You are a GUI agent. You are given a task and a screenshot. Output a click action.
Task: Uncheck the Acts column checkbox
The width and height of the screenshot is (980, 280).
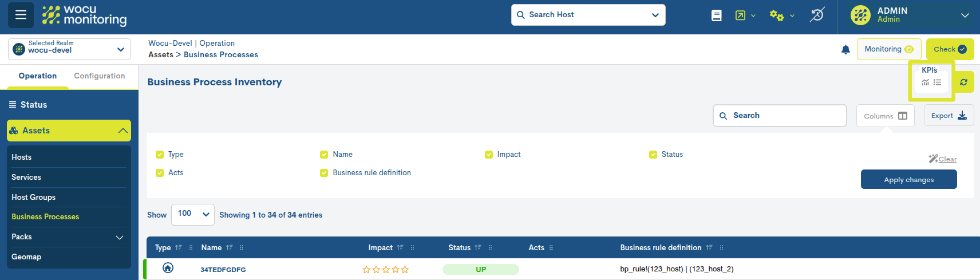coord(160,173)
